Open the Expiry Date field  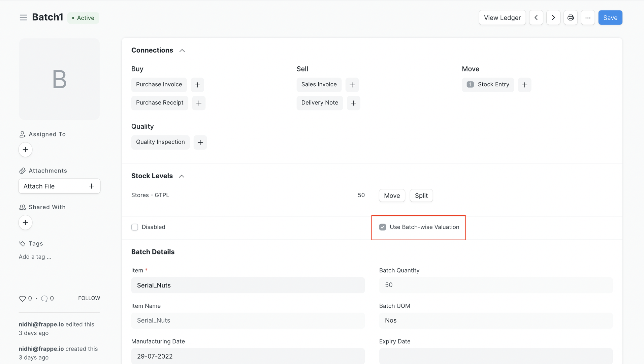[x=496, y=356]
